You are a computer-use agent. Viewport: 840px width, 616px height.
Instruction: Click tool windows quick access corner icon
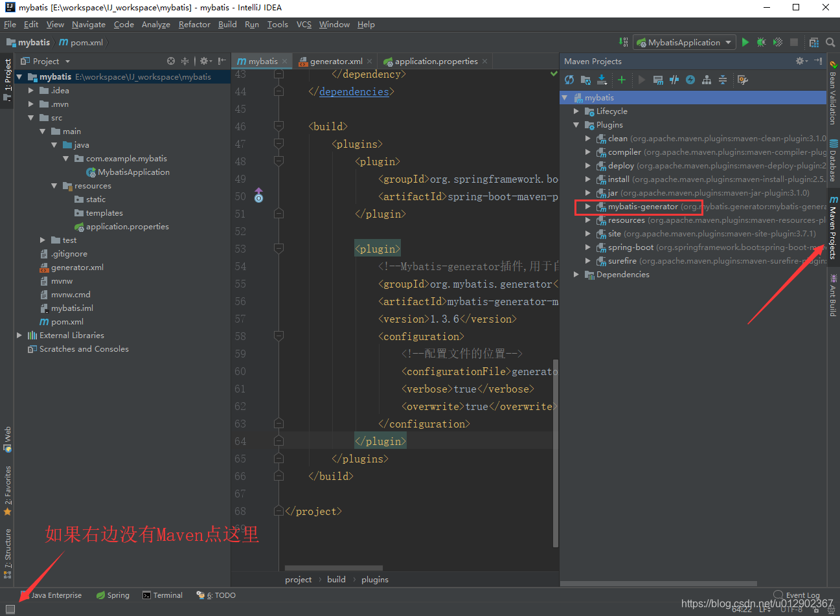click(10, 609)
